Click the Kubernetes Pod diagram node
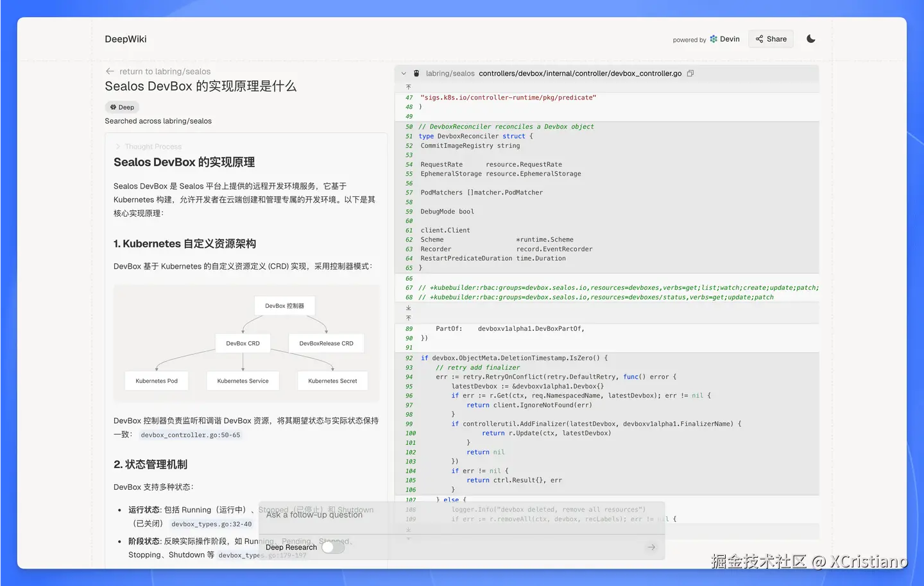The width and height of the screenshot is (924, 586). (157, 381)
